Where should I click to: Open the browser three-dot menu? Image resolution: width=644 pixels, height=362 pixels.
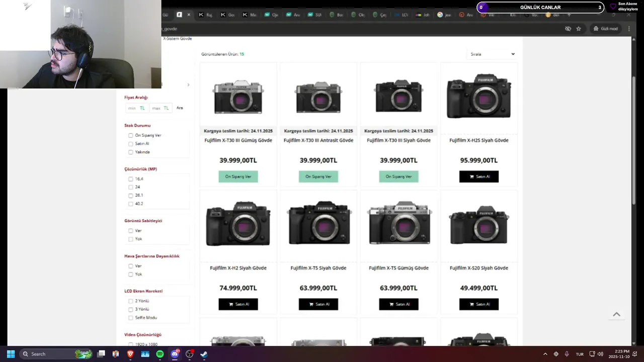pos(629,29)
